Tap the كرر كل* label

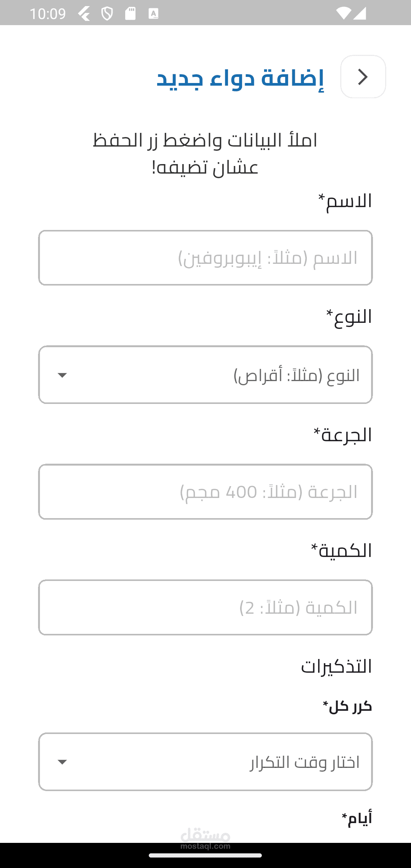pos(347,707)
